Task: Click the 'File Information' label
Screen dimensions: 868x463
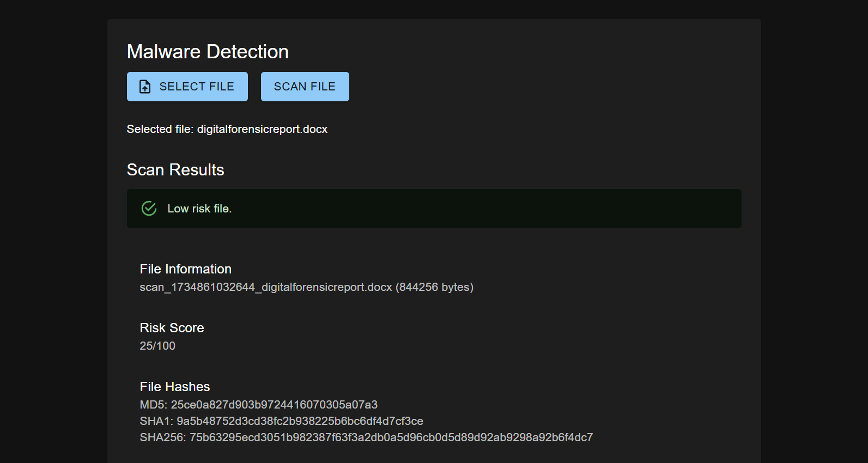Action: (x=186, y=269)
